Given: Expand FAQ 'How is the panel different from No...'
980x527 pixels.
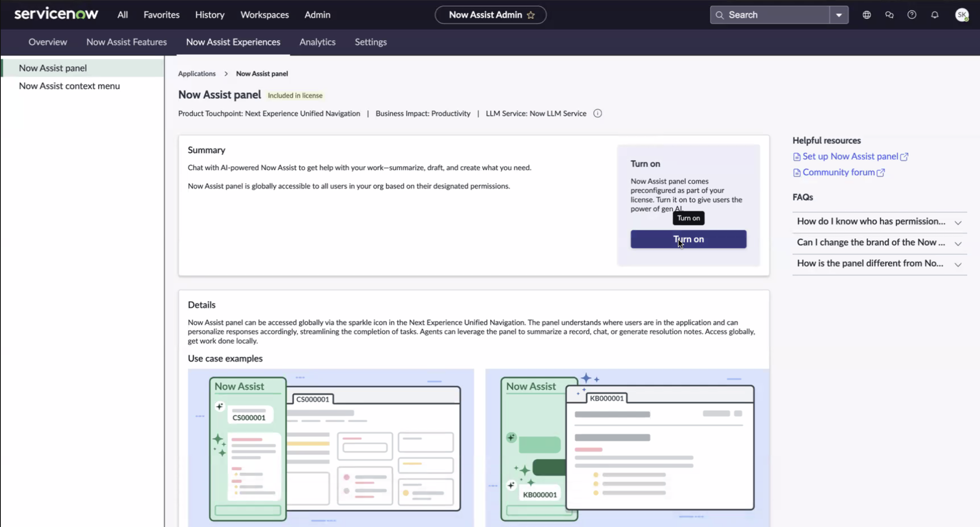Looking at the screenshot, I should click(x=880, y=264).
